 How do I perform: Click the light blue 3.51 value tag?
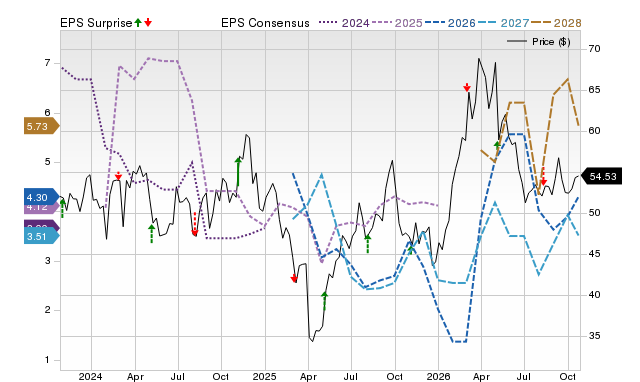tap(42, 236)
